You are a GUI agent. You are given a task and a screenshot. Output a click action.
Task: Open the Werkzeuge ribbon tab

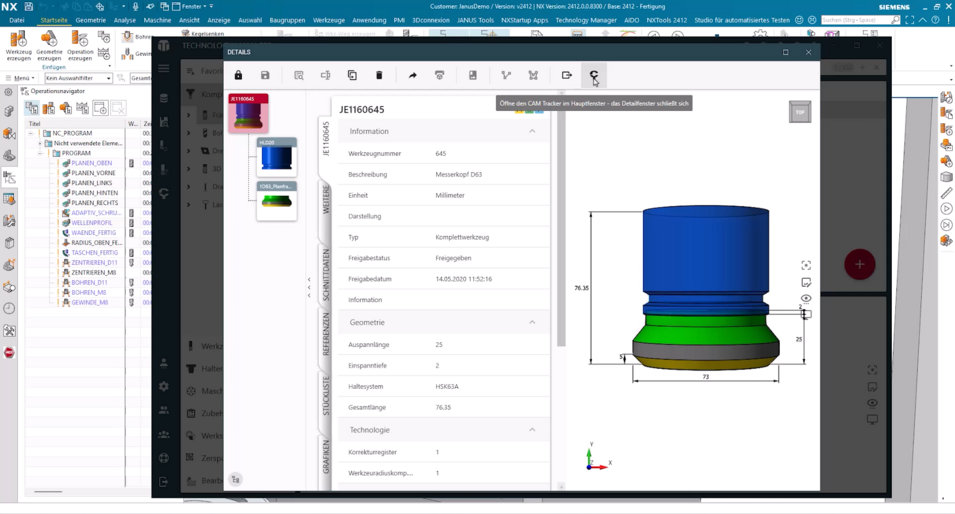[329, 20]
